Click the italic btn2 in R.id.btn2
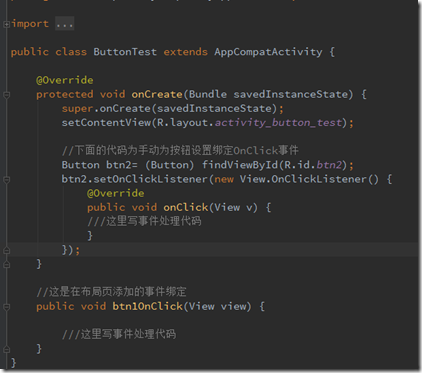 click(329, 165)
